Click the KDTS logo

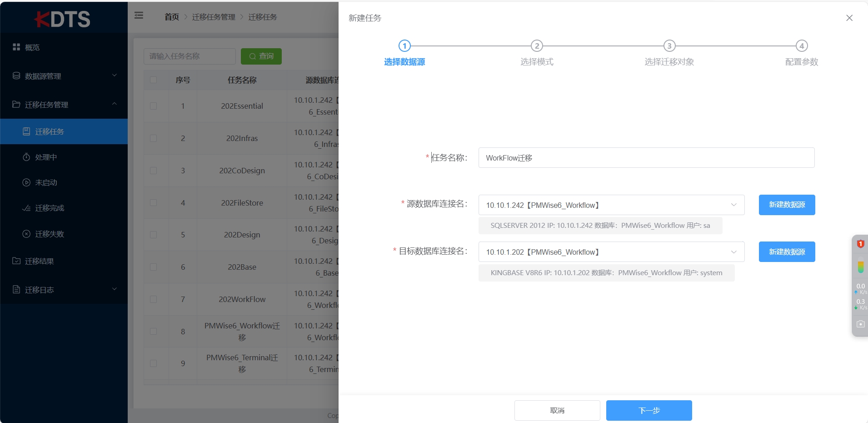tap(62, 19)
